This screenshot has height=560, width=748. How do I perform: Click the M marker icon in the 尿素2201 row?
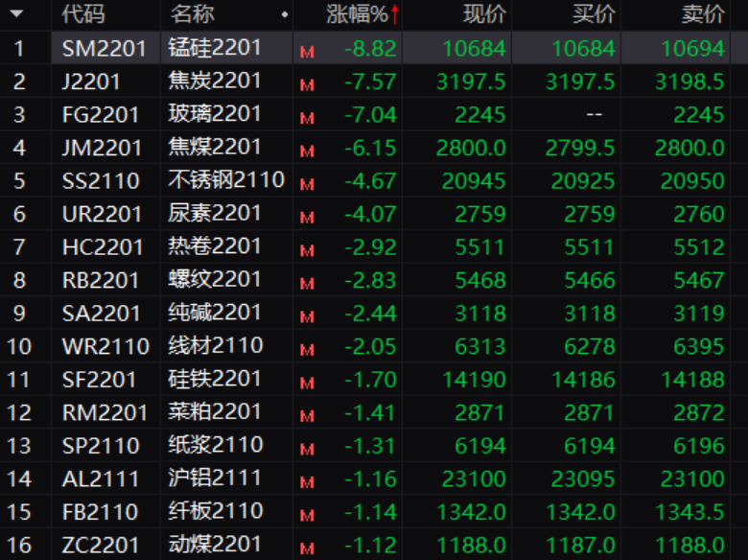coord(307,218)
